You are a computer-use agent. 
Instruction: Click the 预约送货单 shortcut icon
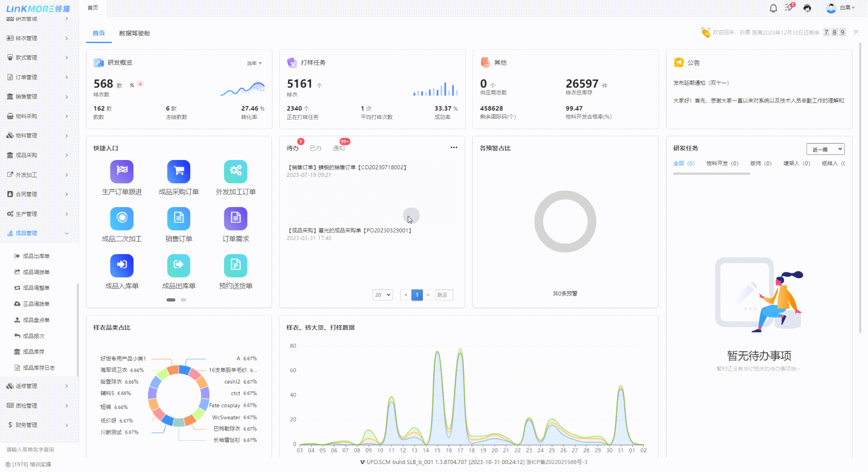click(236, 265)
